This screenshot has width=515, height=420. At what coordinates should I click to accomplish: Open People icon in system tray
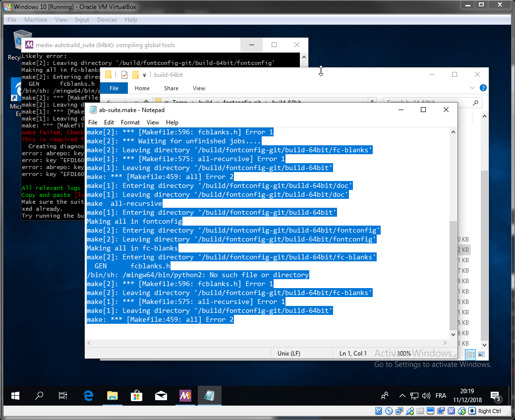(x=385, y=396)
